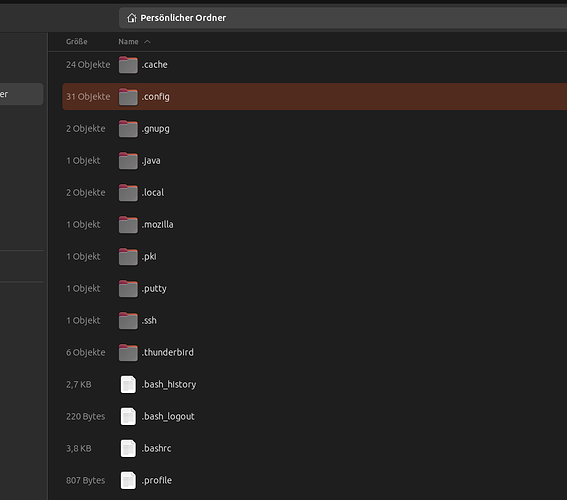
Task: Click the .bash_logout file name
Action: click(x=168, y=417)
